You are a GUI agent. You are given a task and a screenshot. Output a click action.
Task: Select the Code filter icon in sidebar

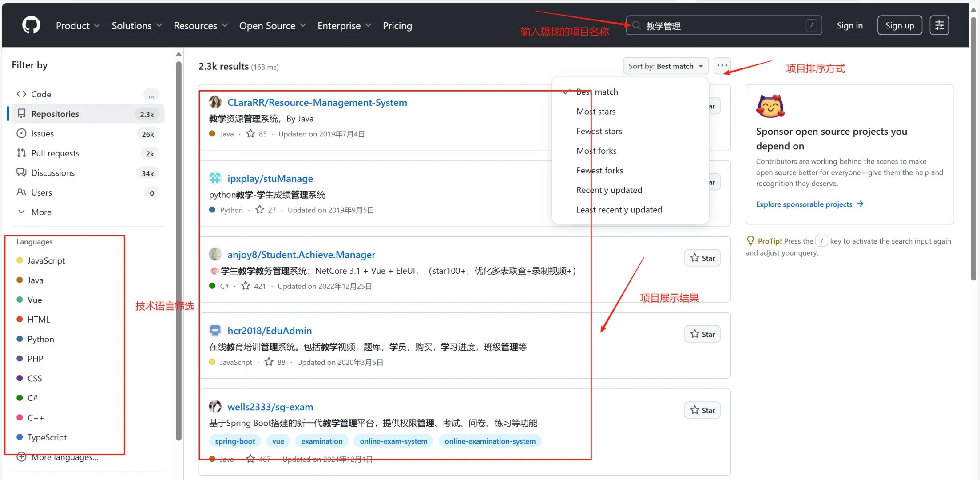[21, 94]
